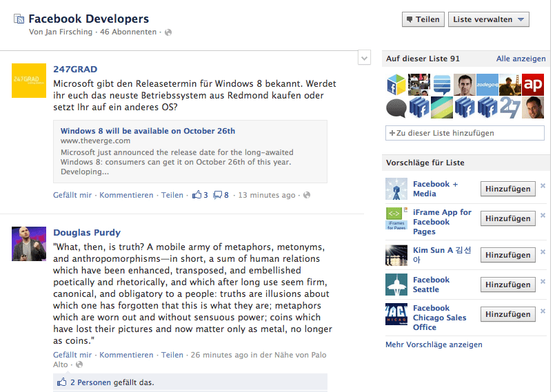
Task: Open Douglas Purdy's profile picture
Action: pyautogui.click(x=29, y=244)
